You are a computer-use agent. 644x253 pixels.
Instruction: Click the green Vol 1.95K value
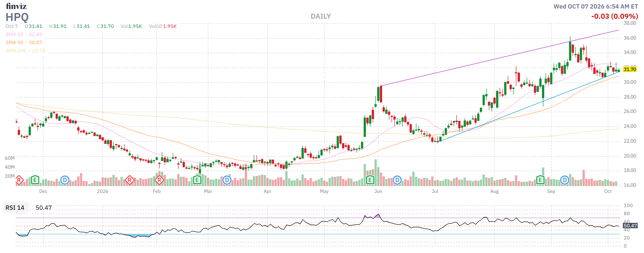tap(131, 26)
